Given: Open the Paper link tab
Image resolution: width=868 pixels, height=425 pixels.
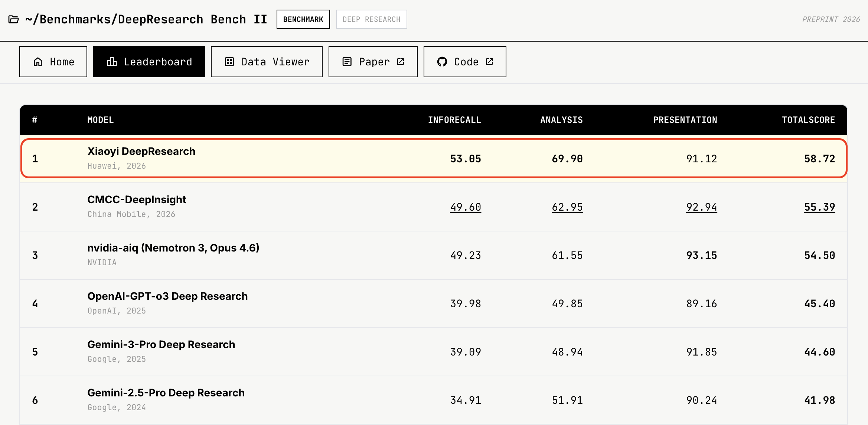Looking at the screenshot, I should pos(373,62).
